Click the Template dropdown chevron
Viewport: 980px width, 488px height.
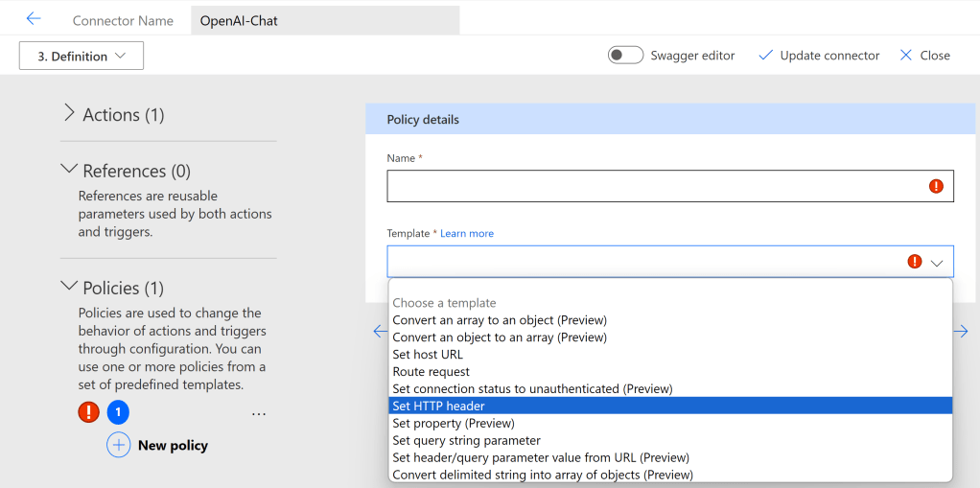[937, 262]
